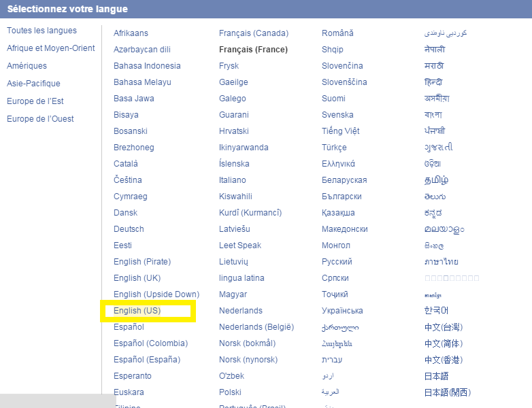This screenshot has width=532, height=408.
Task: Choose 한국어 language
Action: [436, 311]
